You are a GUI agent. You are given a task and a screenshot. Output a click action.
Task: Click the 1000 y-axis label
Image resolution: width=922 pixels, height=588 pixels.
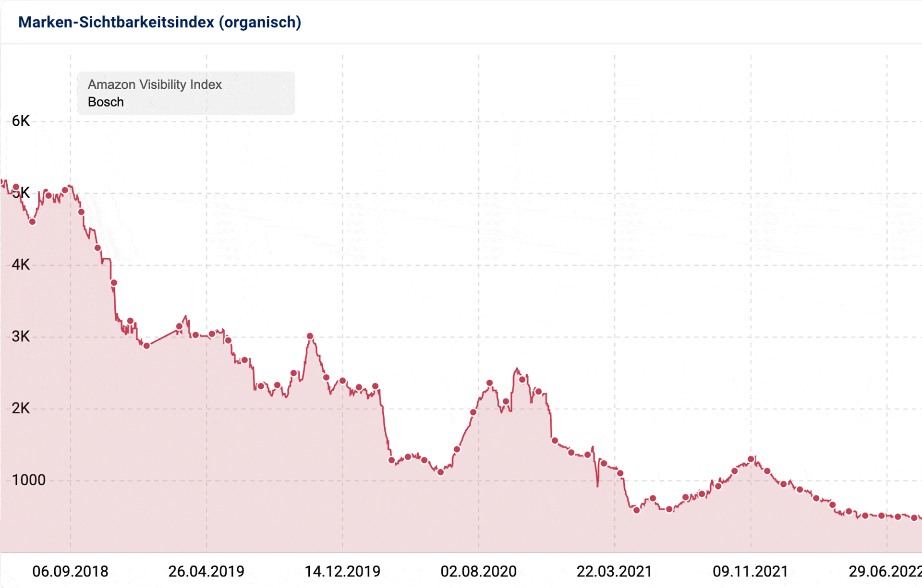pyautogui.click(x=28, y=480)
